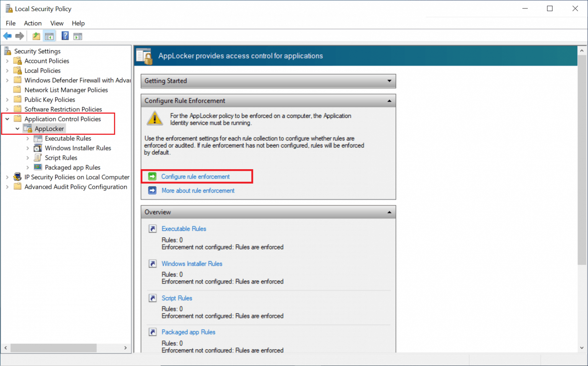Click the shortcut icon beside Executable Rules overview
The height and width of the screenshot is (366, 588).
(153, 229)
